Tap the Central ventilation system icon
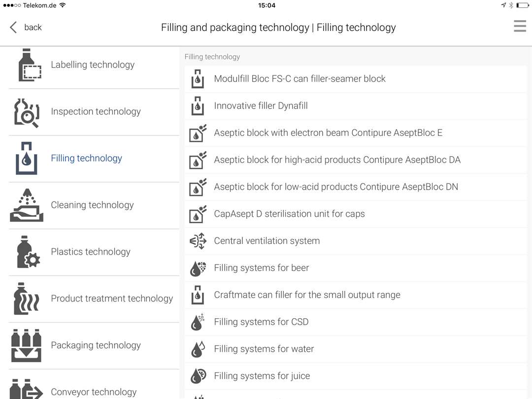This screenshot has height=399, width=532. (x=198, y=241)
